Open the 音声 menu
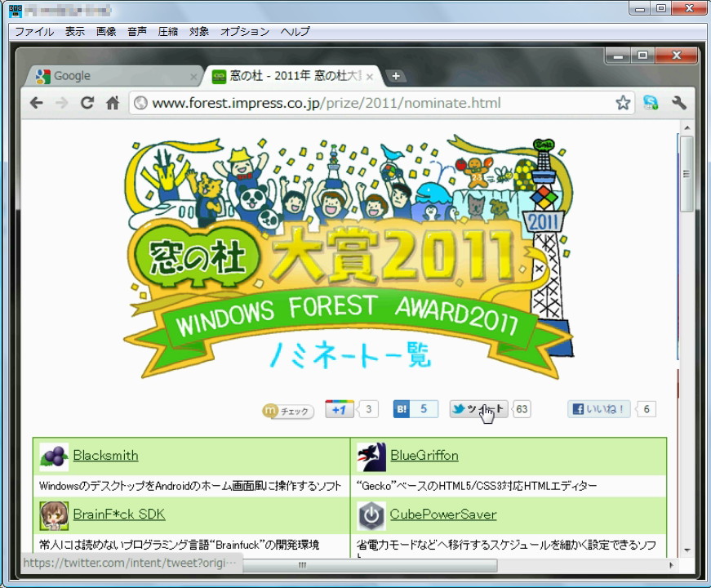The width and height of the screenshot is (711, 588). [137, 31]
